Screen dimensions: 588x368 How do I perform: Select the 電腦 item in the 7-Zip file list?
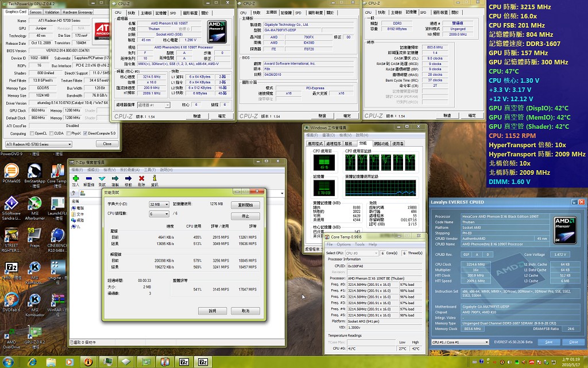[78, 208]
